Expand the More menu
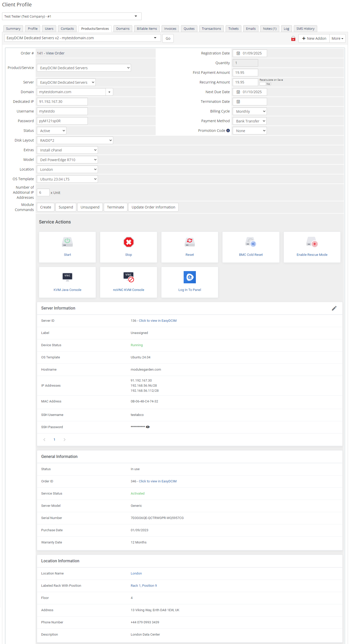350x644 pixels. [337, 38]
